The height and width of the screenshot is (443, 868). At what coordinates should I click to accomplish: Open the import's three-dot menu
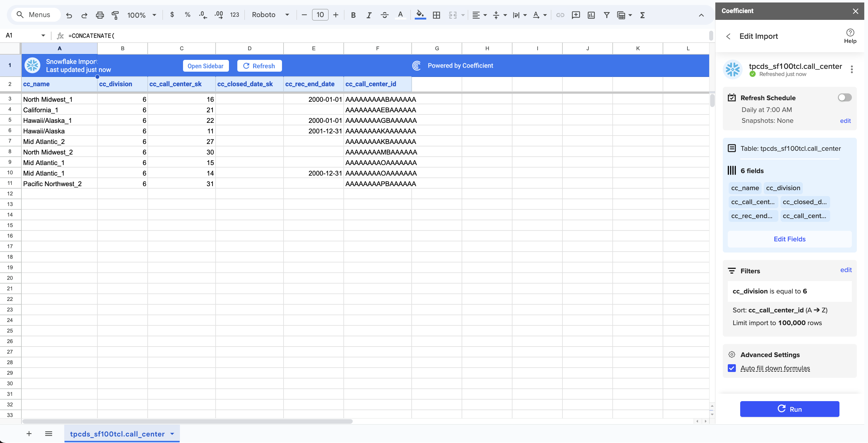tap(852, 69)
